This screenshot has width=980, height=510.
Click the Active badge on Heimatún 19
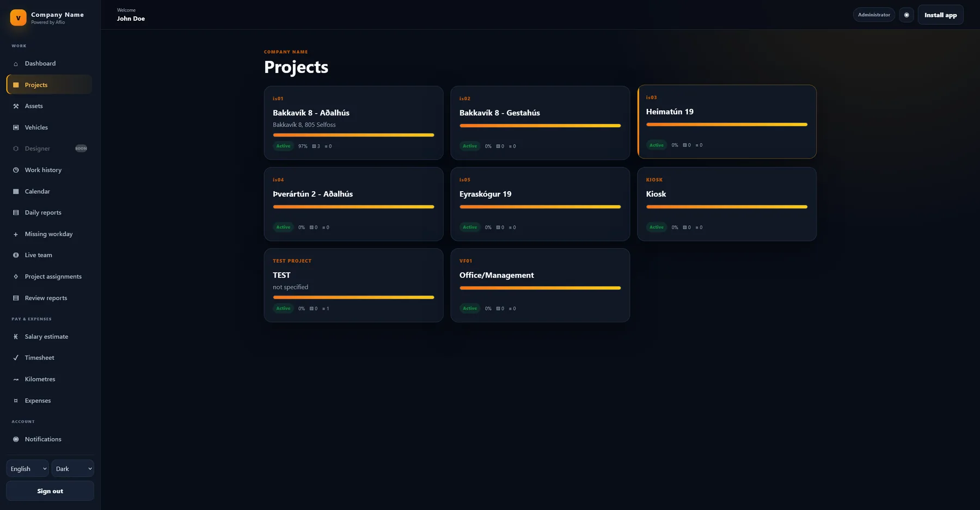pos(657,145)
